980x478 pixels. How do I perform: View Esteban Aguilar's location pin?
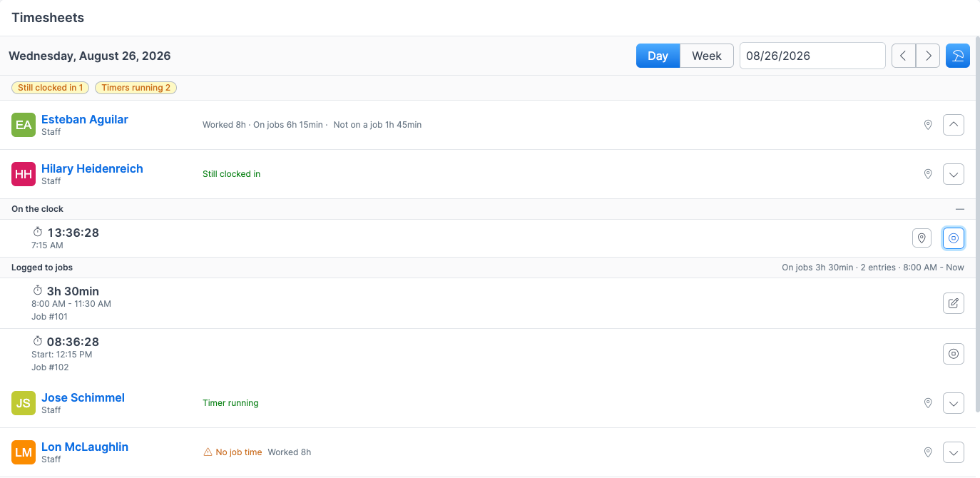tap(928, 125)
